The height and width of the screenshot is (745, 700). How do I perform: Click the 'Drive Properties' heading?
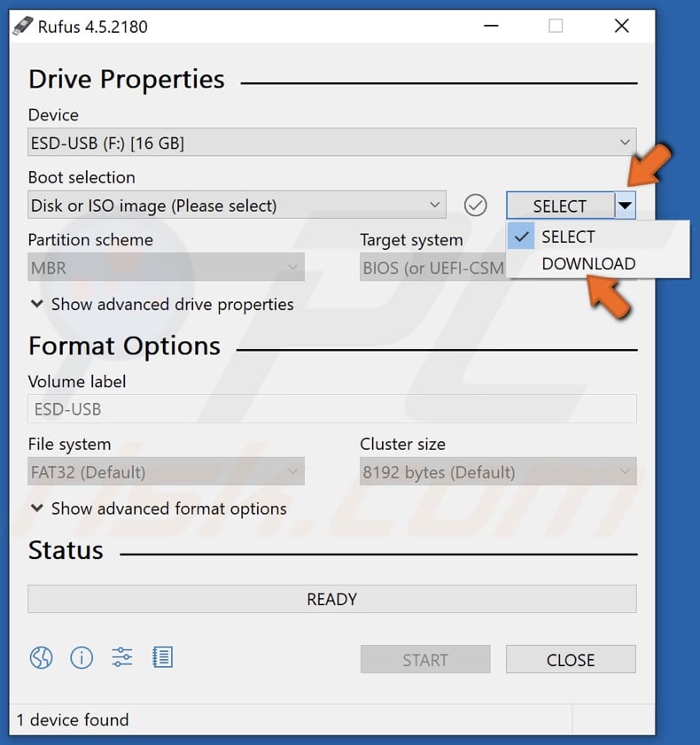127,79
